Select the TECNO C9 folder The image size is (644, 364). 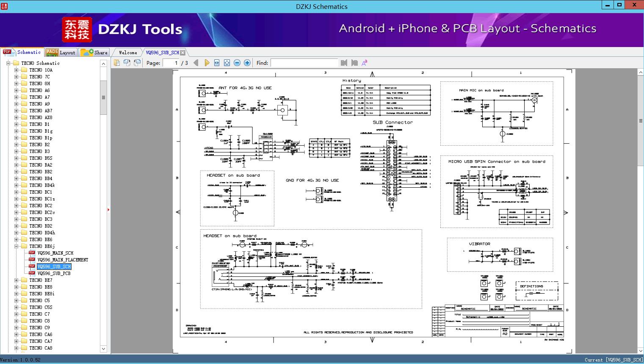[x=40, y=328]
